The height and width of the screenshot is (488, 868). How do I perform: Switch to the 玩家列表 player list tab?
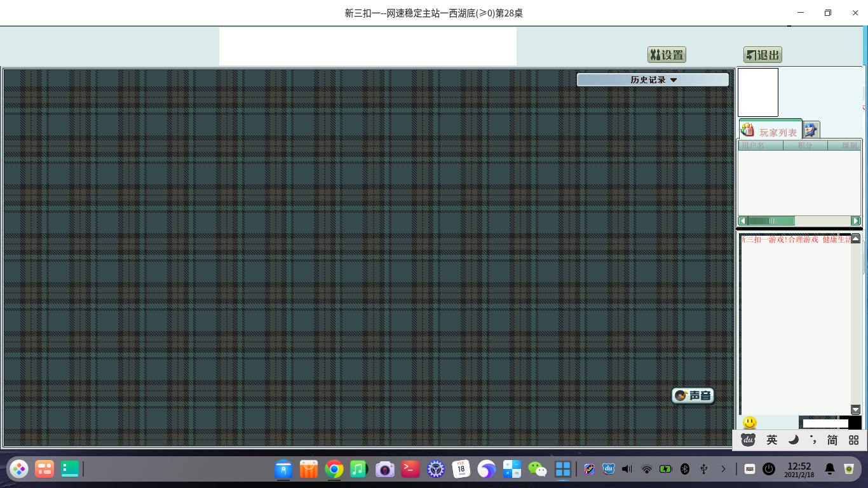pyautogui.click(x=771, y=131)
